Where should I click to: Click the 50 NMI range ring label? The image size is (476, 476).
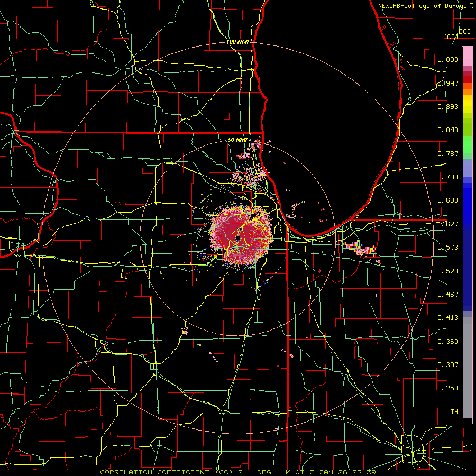pos(237,140)
